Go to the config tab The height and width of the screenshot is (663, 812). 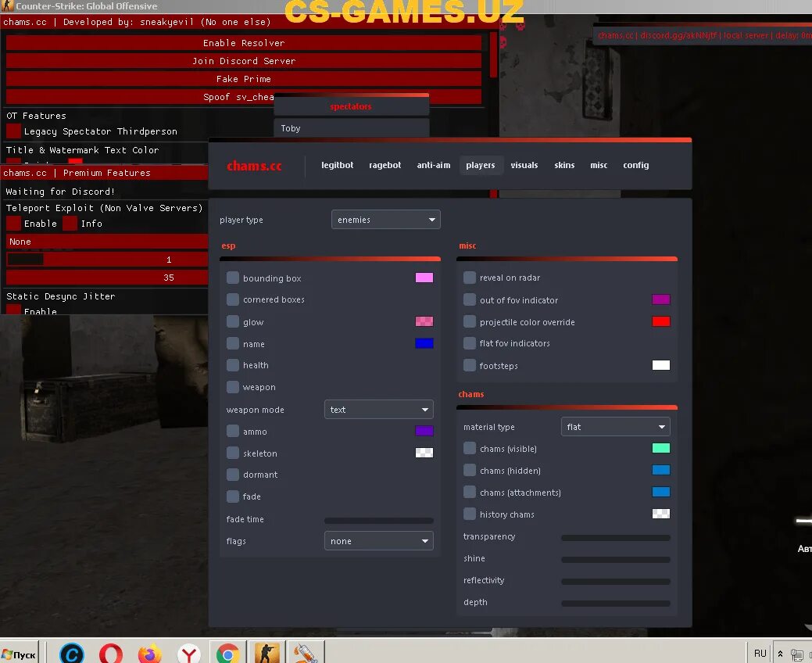(x=636, y=165)
